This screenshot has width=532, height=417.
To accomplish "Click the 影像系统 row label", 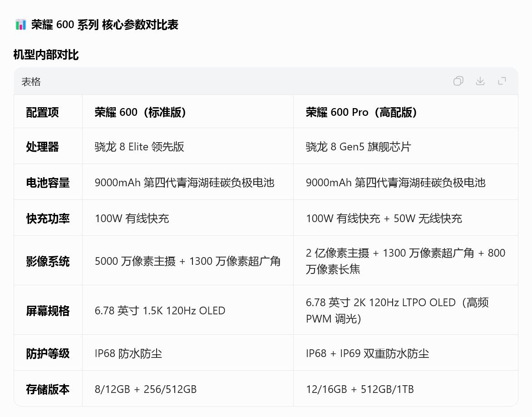I will (x=48, y=261).
